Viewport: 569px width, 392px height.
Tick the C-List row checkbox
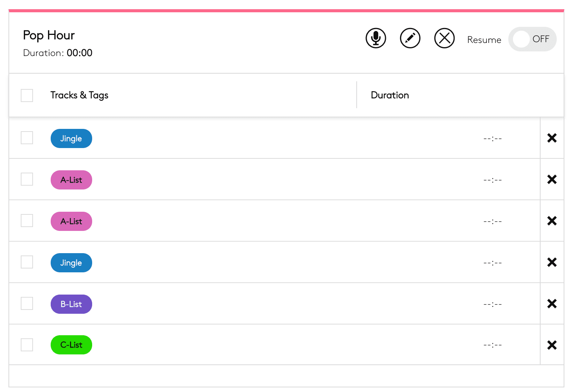coord(27,345)
